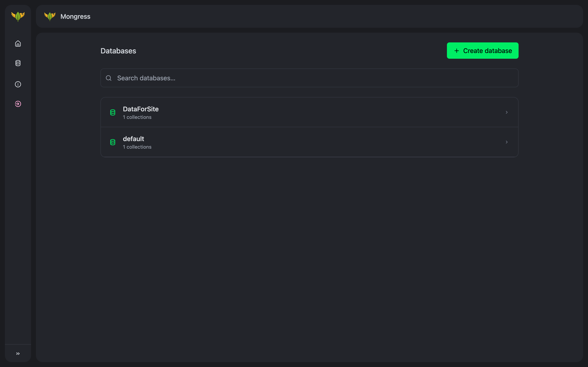Open the Info panel from the sidebar

coord(18,84)
